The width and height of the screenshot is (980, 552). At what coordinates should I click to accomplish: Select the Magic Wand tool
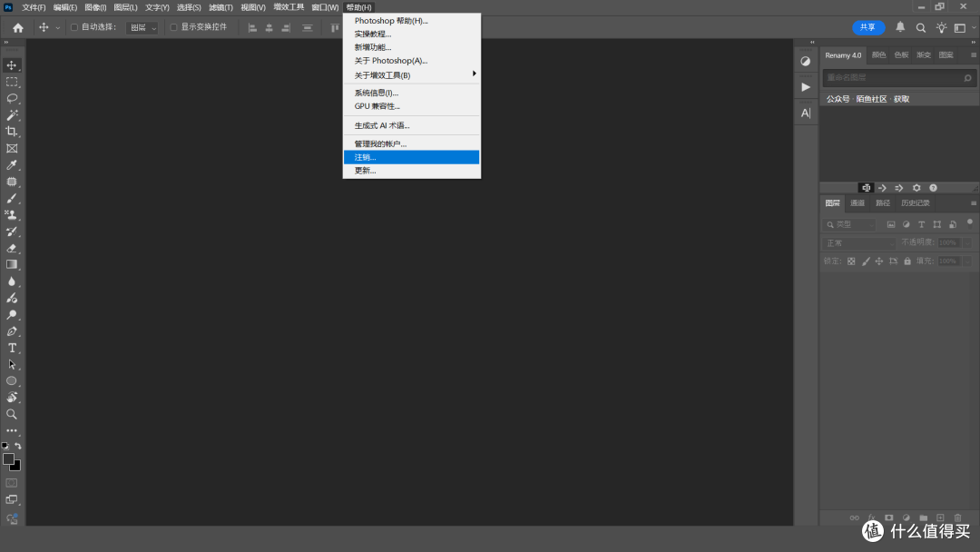[12, 115]
